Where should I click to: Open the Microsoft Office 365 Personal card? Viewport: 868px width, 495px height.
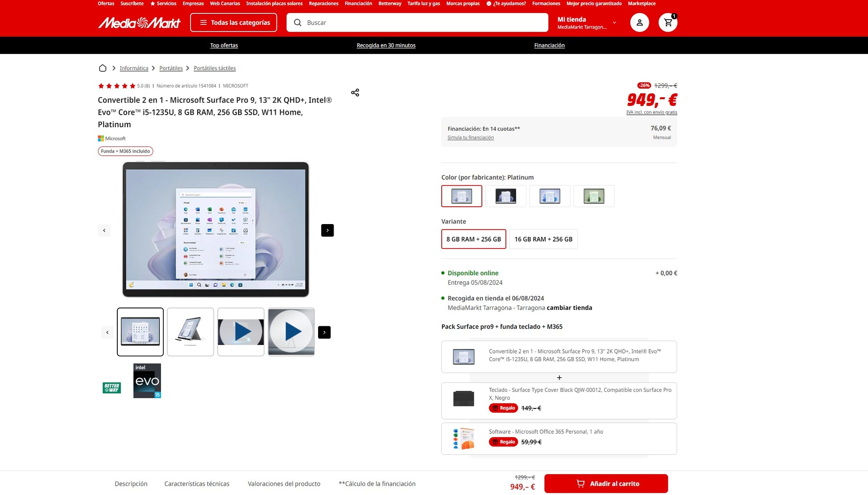[559, 439]
